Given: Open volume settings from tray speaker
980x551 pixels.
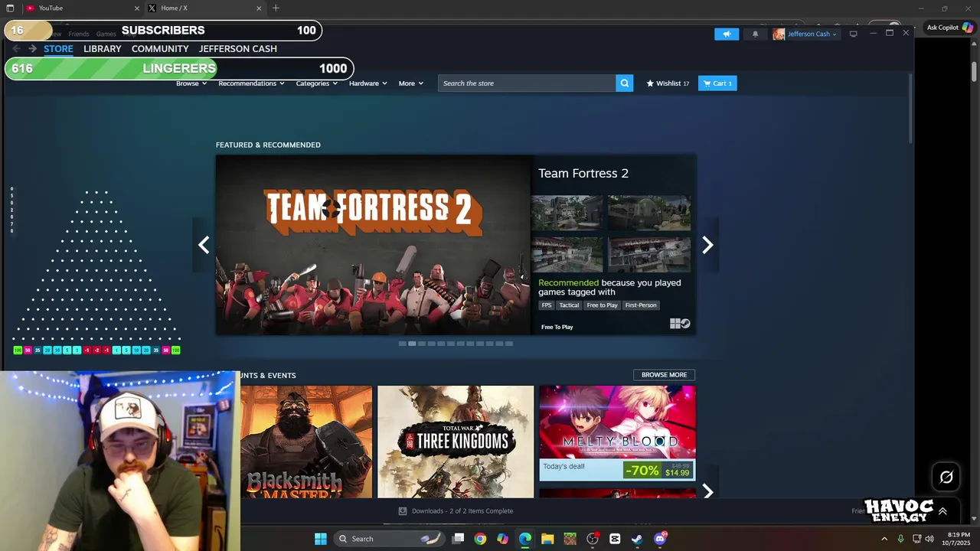Looking at the screenshot, I should point(929,539).
